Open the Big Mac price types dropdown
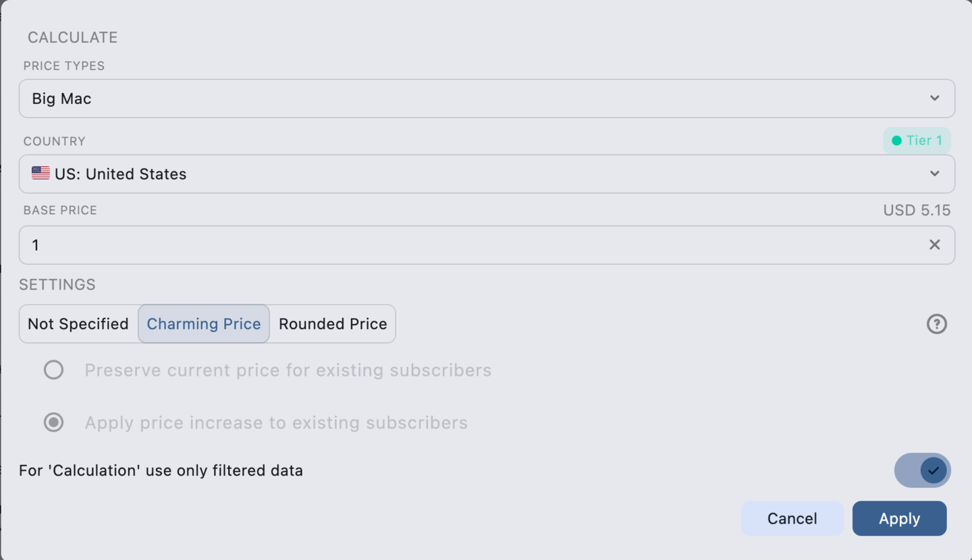 coord(486,98)
